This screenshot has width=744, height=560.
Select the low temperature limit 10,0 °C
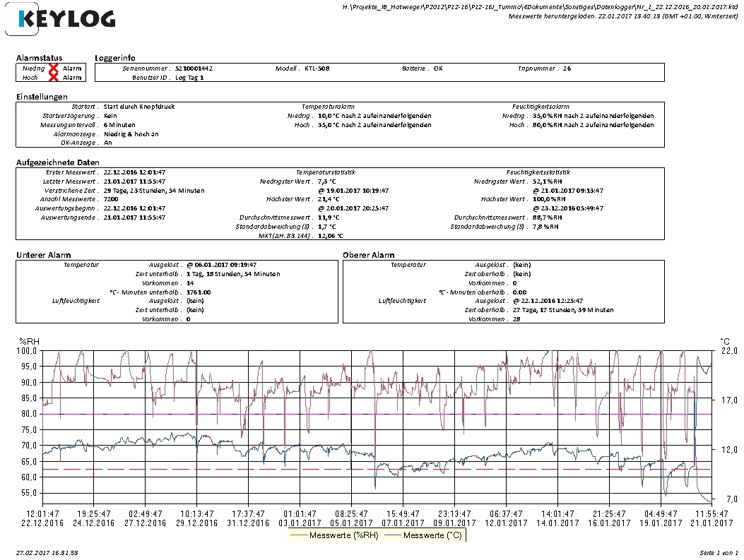pos(329,116)
